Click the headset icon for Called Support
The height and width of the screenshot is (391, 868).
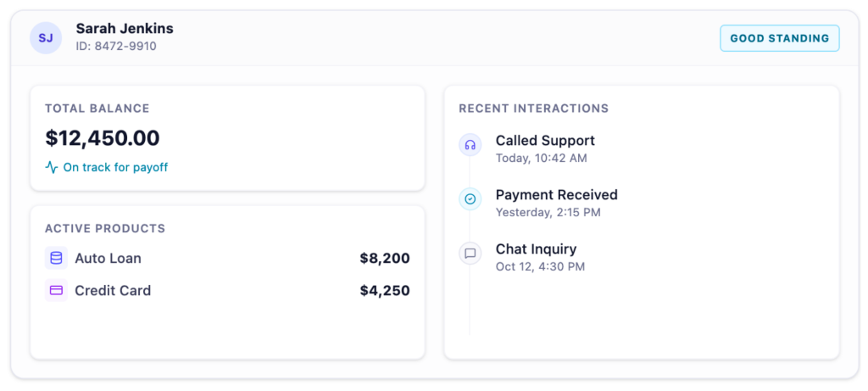click(470, 145)
